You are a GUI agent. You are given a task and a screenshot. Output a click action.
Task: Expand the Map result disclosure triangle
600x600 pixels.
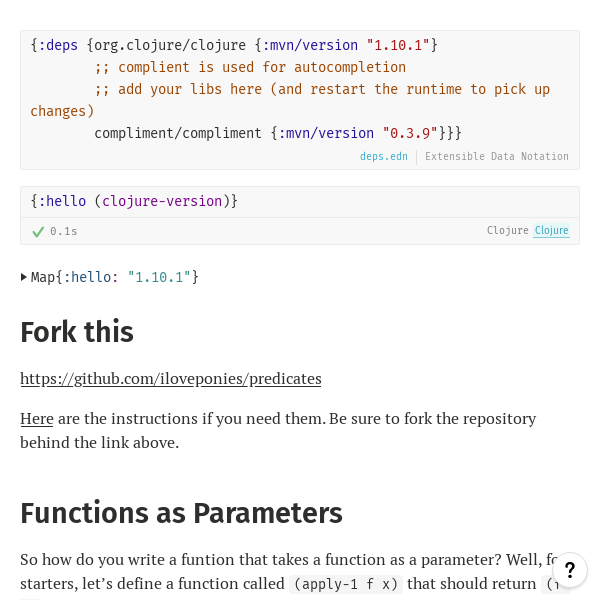pos(24,277)
